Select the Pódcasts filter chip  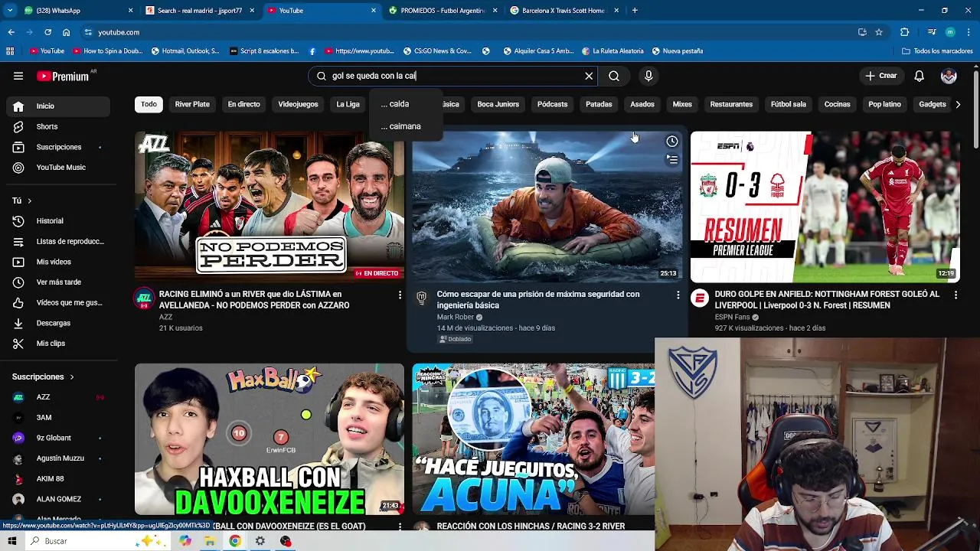(552, 104)
